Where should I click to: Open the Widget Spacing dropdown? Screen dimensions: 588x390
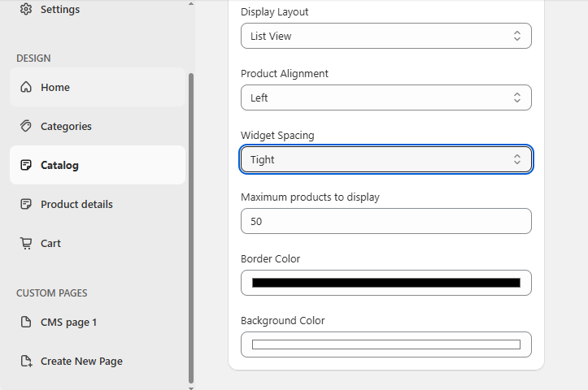tap(385, 159)
